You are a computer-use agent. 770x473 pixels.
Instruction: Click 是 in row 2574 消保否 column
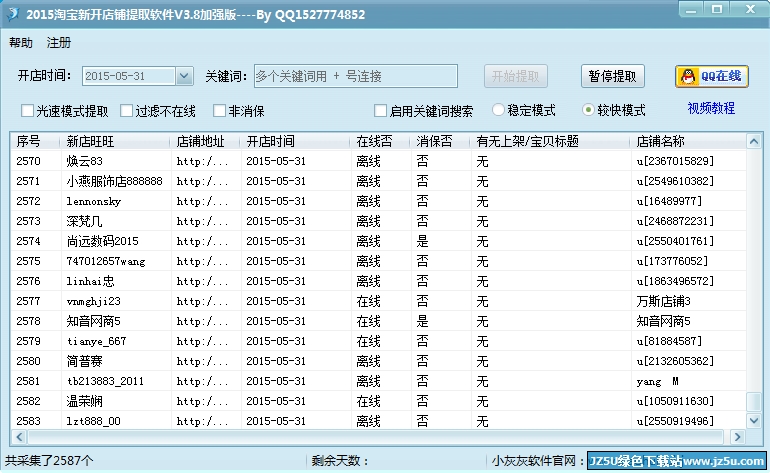click(x=422, y=241)
